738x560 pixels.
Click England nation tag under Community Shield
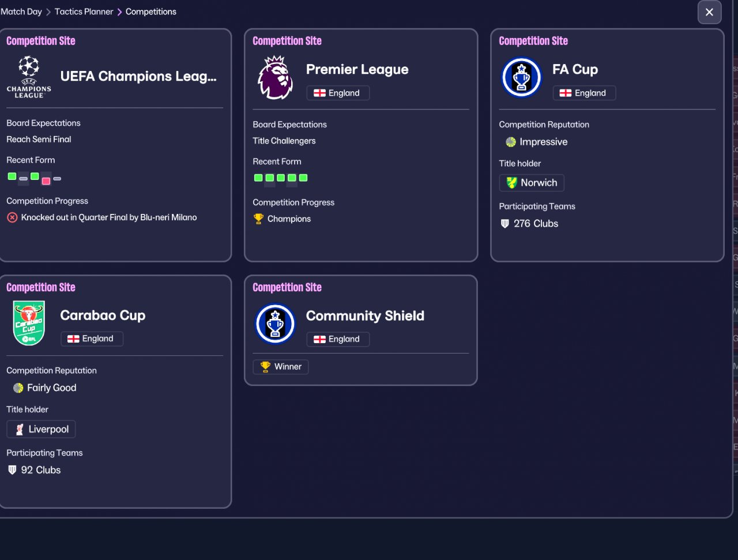click(338, 339)
